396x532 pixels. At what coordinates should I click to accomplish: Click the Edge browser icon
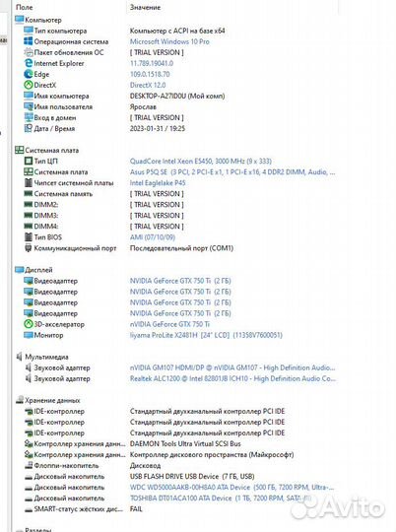pyautogui.click(x=29, y=74)
